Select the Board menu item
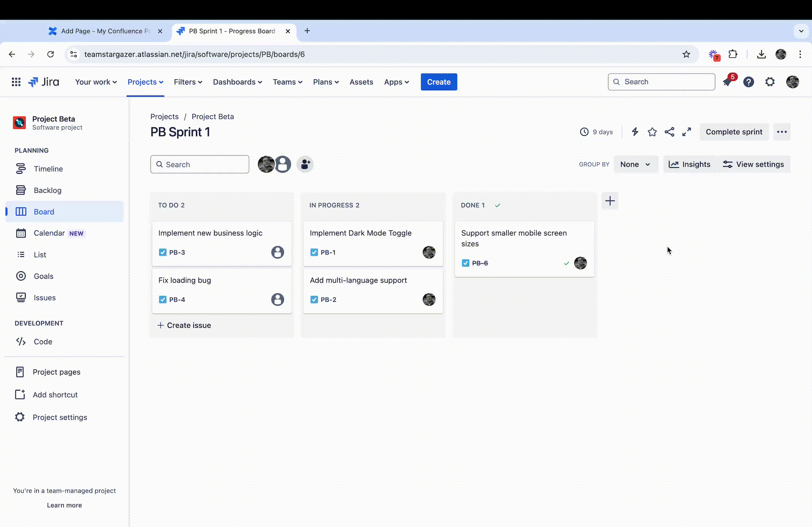This screenshot has width=812, height=527. click(44, 212)
